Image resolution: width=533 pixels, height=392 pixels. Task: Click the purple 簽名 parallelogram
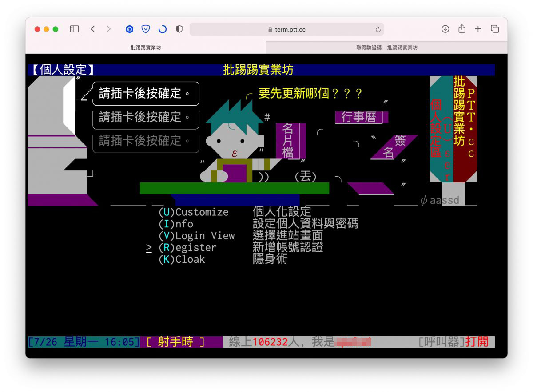coord(394,147)
